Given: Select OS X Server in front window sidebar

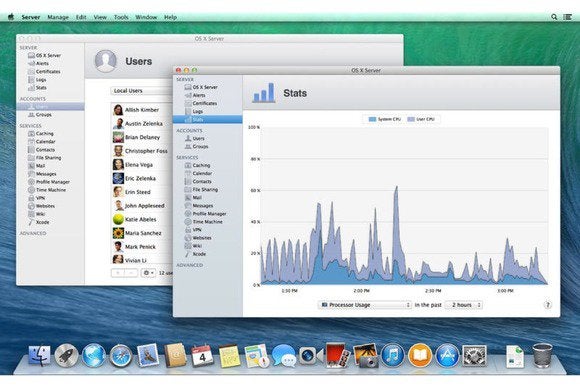Looking at the screenshot, I should click(208, 87).
